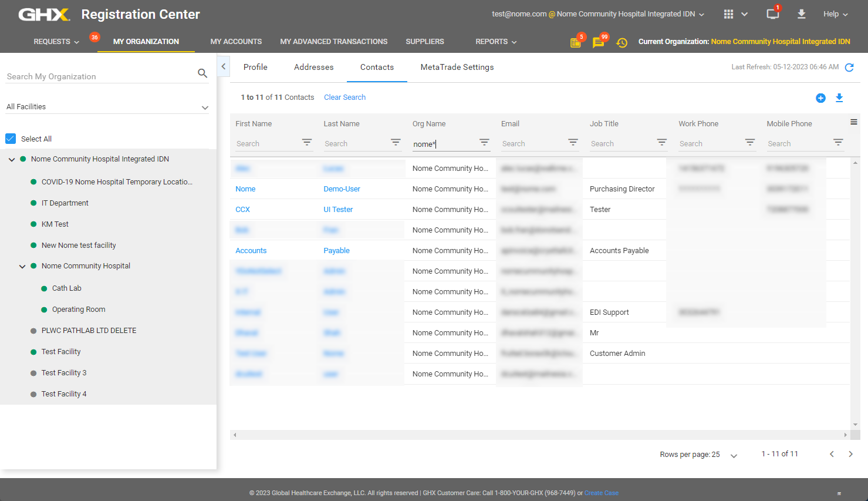Click the search magnifier in My Organization

pyautogui.click(x=202, y=73)
